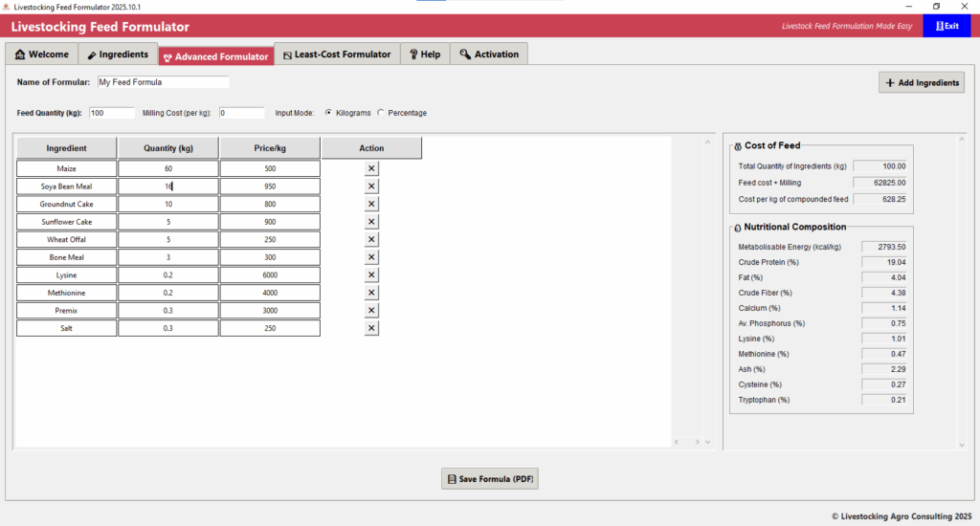Save the formula as PDF
This screenshot has height=526, width=980.
pos(489,478)
